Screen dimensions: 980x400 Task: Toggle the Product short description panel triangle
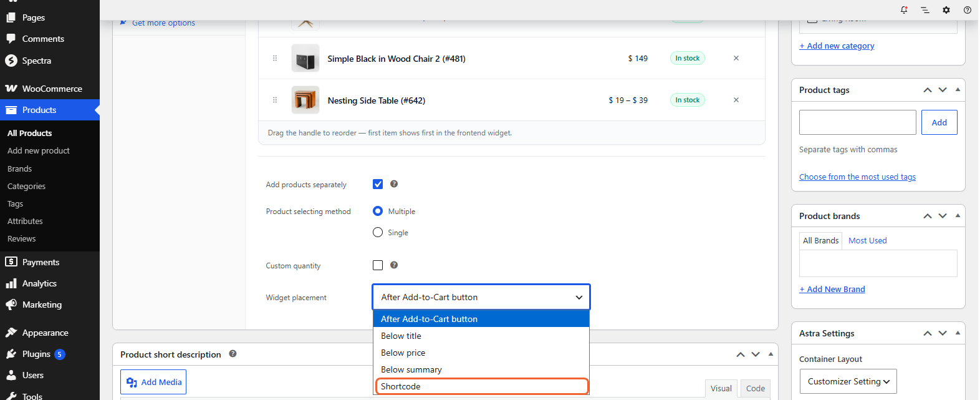point(771,354)
